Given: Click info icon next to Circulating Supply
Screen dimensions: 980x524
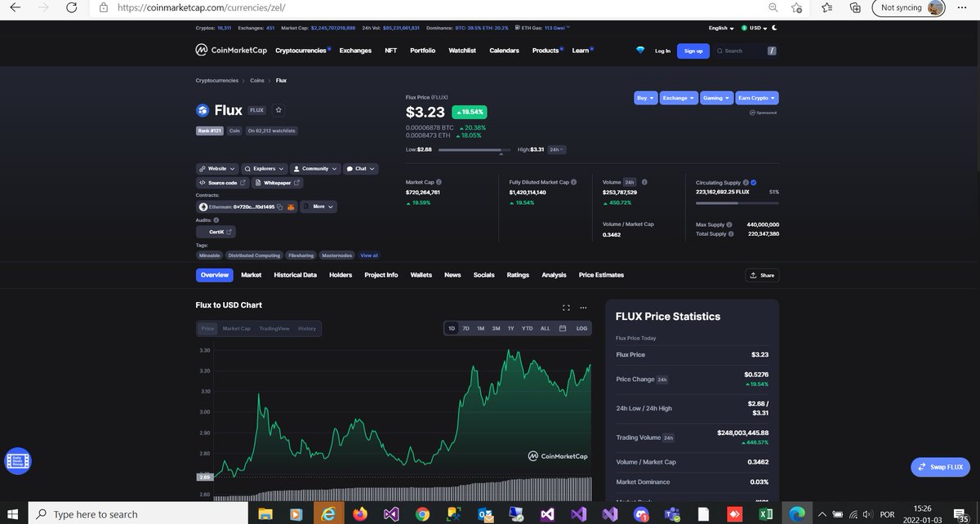Looking at the screenshot, I should click(x=745, y=182).
